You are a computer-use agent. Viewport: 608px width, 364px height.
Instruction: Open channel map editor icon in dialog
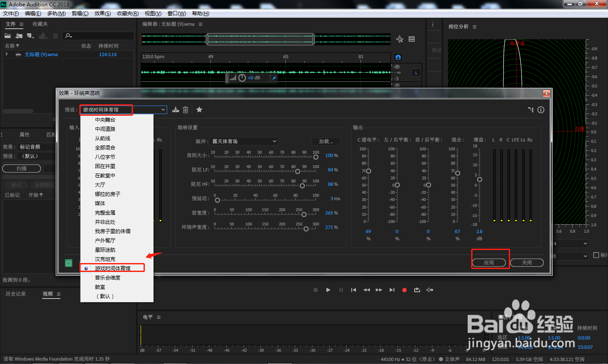coord(531,110)
